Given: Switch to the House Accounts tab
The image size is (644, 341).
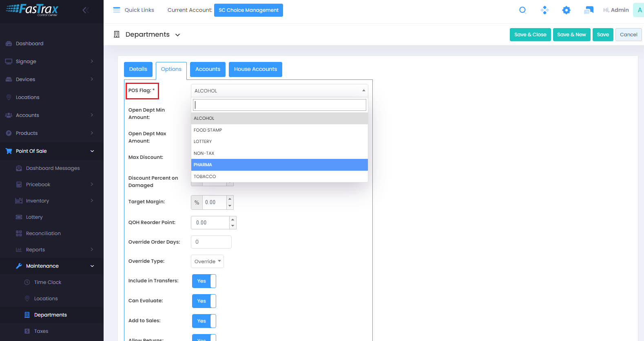Looking at the screenshot, I should click(255, 69).
